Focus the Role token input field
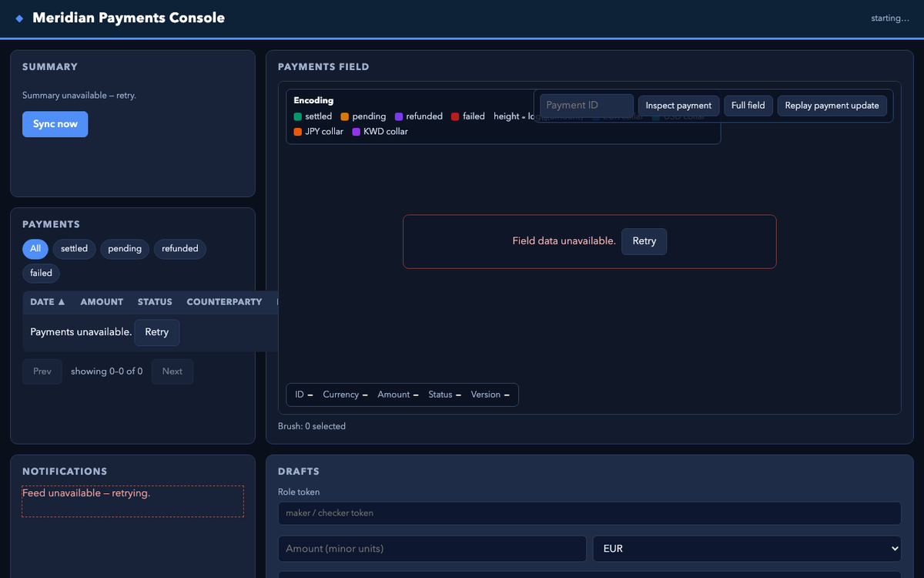The height and width of the screenshot is (578, 924). click(x=589, y=513)
